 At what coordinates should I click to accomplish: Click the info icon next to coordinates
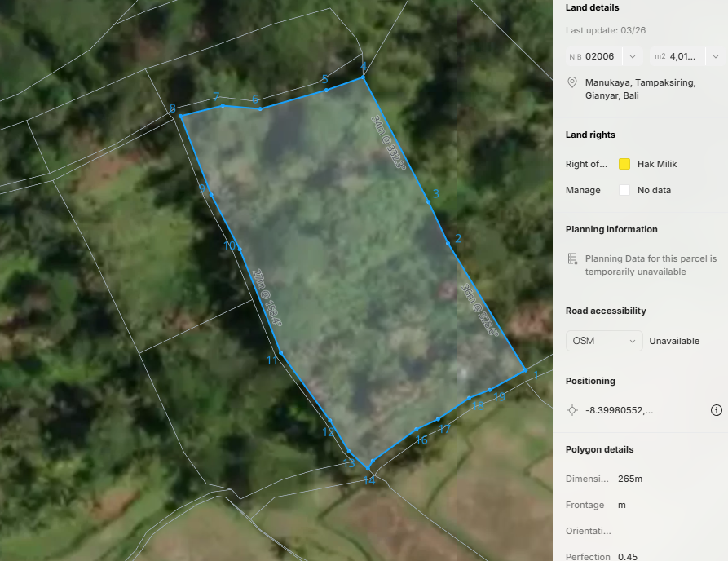[x=716, y=410]
